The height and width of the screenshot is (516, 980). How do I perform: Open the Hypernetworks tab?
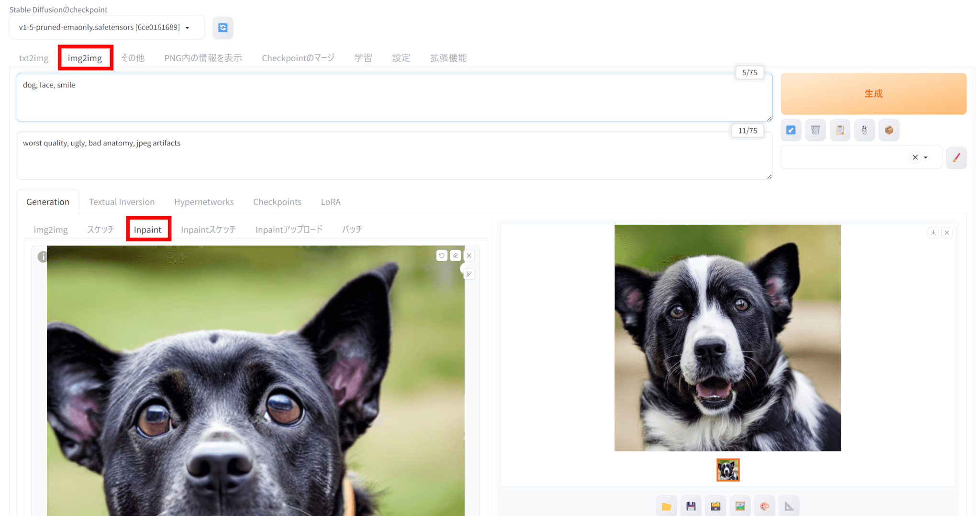coord(204,202)
